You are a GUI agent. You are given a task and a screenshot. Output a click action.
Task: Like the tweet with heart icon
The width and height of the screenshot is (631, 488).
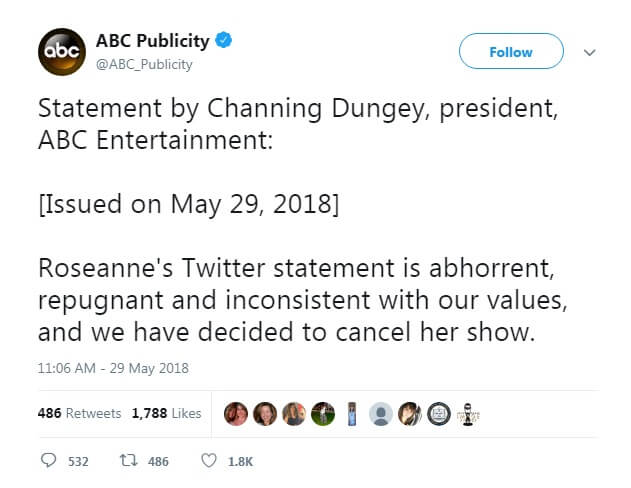pos(209,461)
